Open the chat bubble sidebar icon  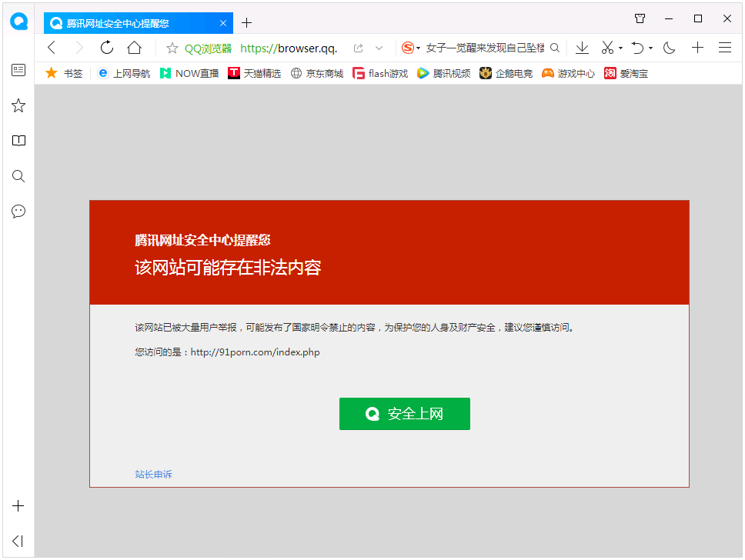click(x=18, y=211)
